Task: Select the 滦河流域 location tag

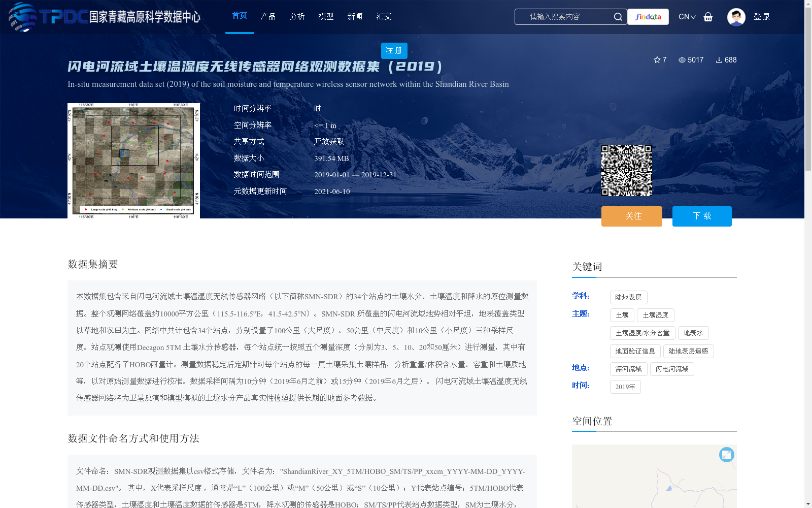Action: (x=629, y=369)
